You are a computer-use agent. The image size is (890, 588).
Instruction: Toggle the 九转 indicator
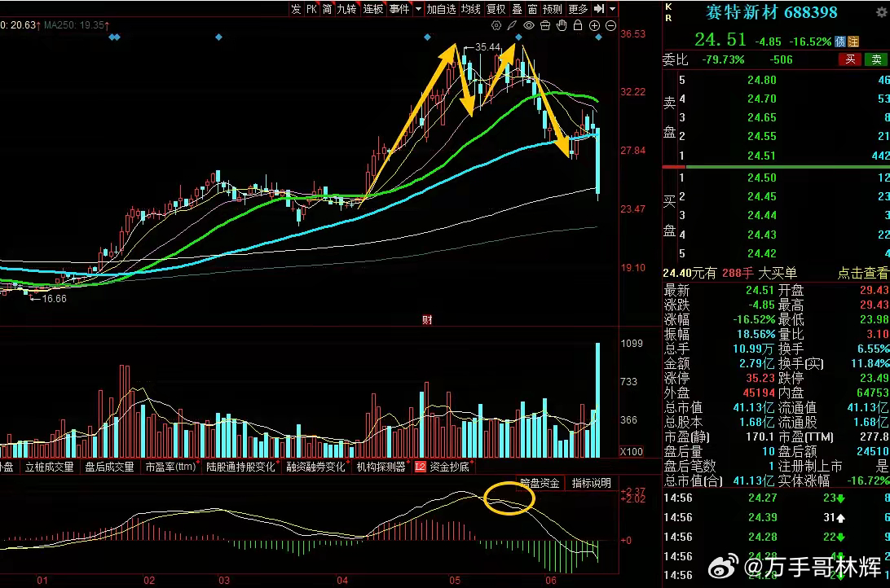[346, 9]
